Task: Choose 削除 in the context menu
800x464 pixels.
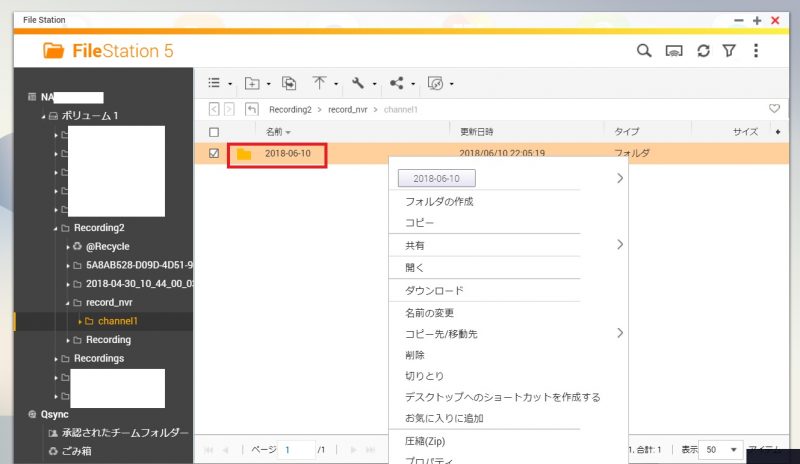Action: point(414,355)
